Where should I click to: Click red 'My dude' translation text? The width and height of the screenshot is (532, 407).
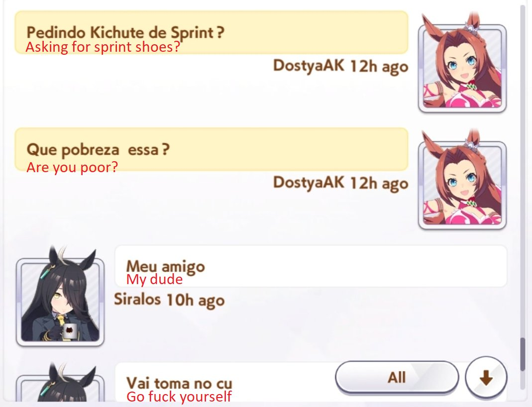click(x=154, y=280)
